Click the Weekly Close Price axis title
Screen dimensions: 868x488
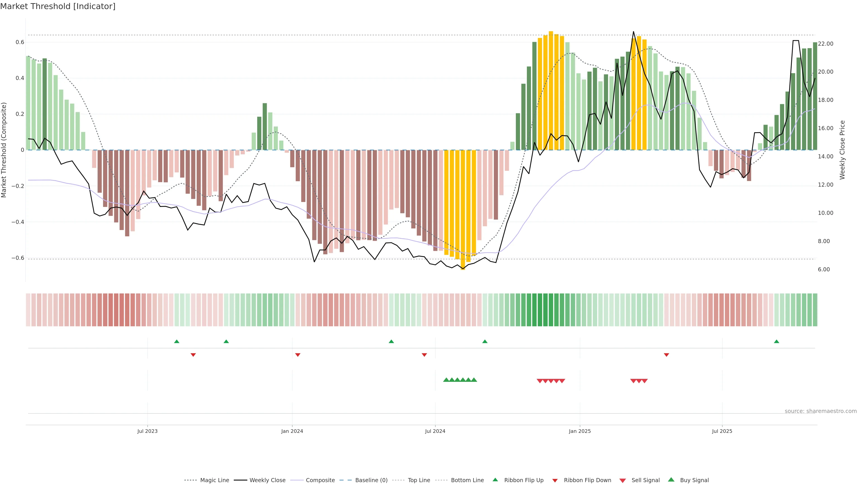(842, 150)
